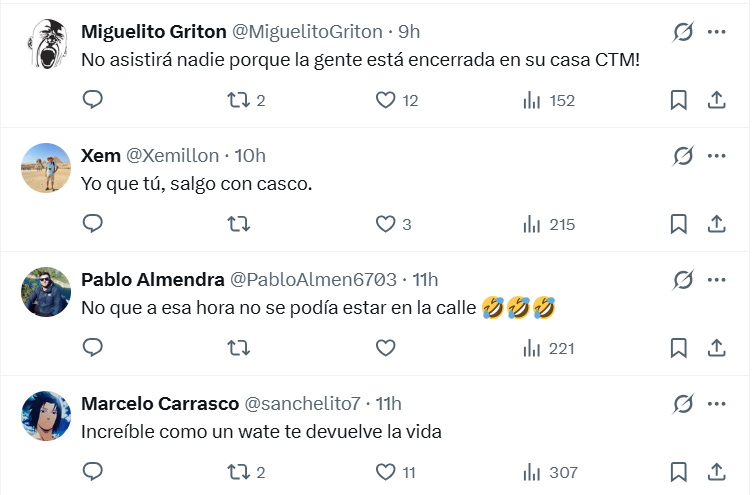Like Xem's tweet about the casco
Image resolution: width=755 pixels, height=495 pixels.
(385, 224)
